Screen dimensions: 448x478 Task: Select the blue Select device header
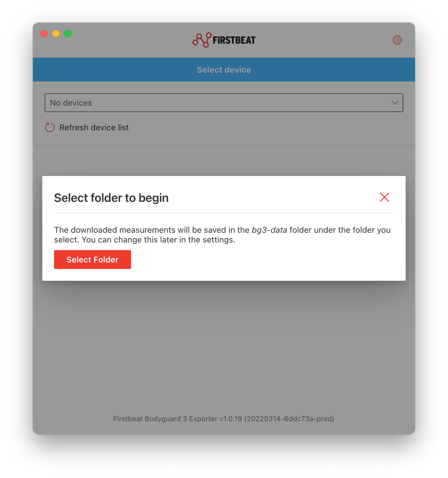pyautogui.click(x=224, y=70)
